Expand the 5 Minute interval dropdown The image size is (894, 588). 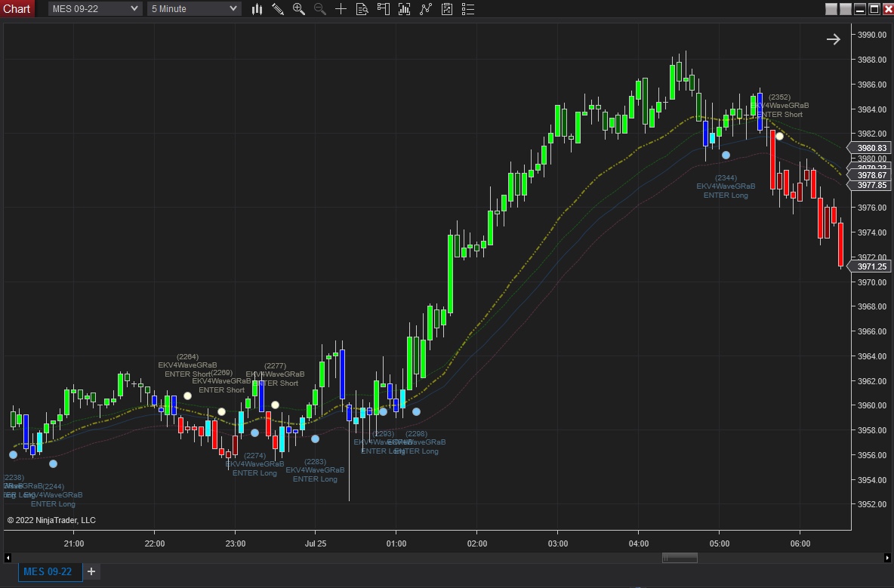click(x=194, y=8)
